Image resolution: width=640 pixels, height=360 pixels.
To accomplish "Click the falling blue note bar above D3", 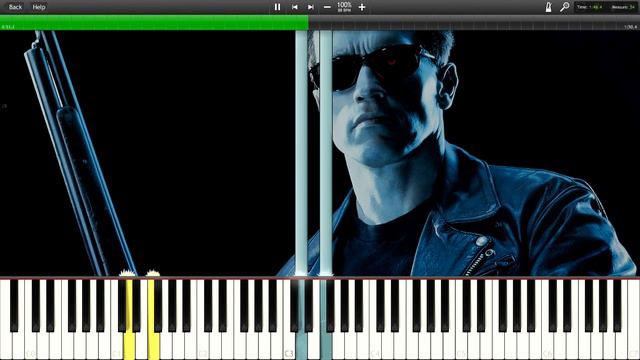I will pos(301,153).
